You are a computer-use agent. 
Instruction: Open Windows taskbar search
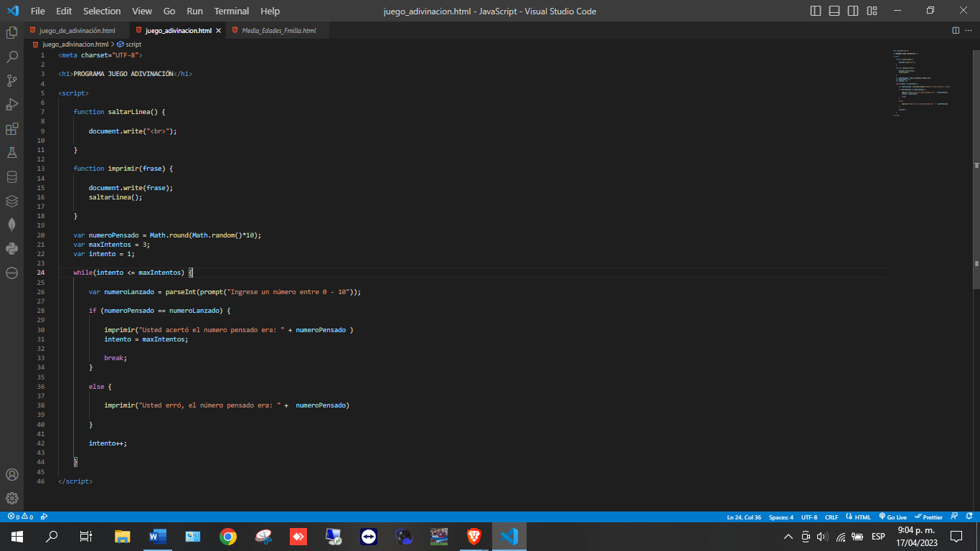click(x=52, y=536)
